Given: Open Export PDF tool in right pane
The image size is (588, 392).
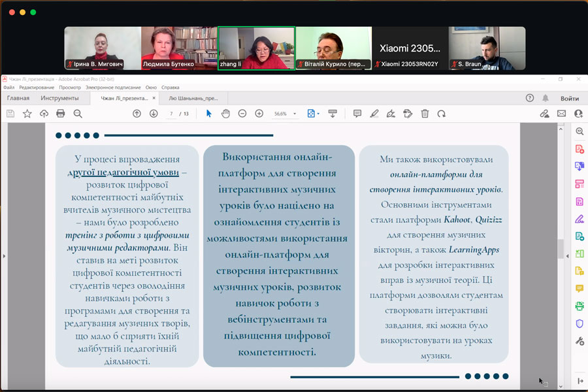Looking at the screenshot, I should (580, 166).
